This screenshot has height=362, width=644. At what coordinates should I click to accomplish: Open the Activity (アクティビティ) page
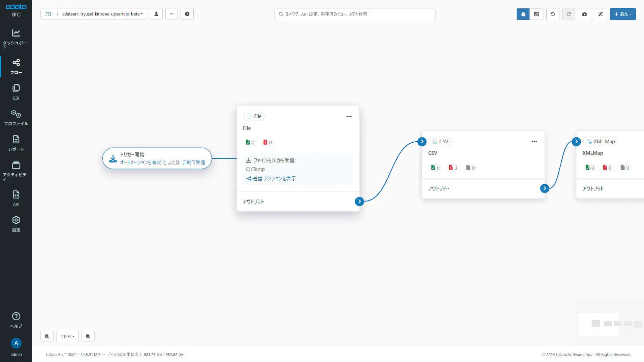point(16,170)
